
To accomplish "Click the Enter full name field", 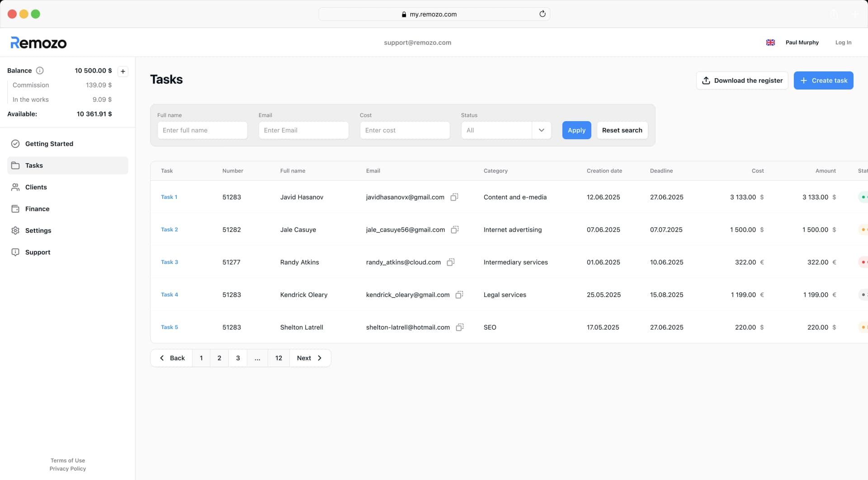I will [202, 130].
